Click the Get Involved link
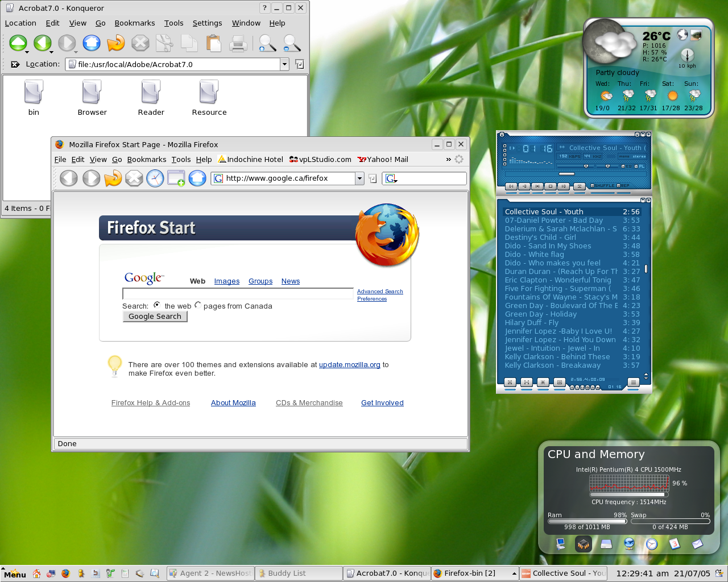This screenshot has width=728, height=582. point(382,403)
